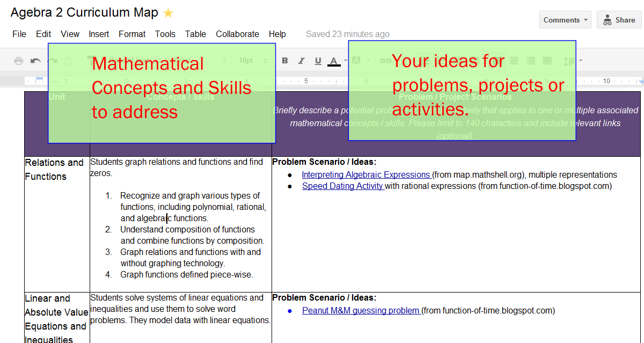
Task: Open the Table menu
Action: click(x=195, y=34)
